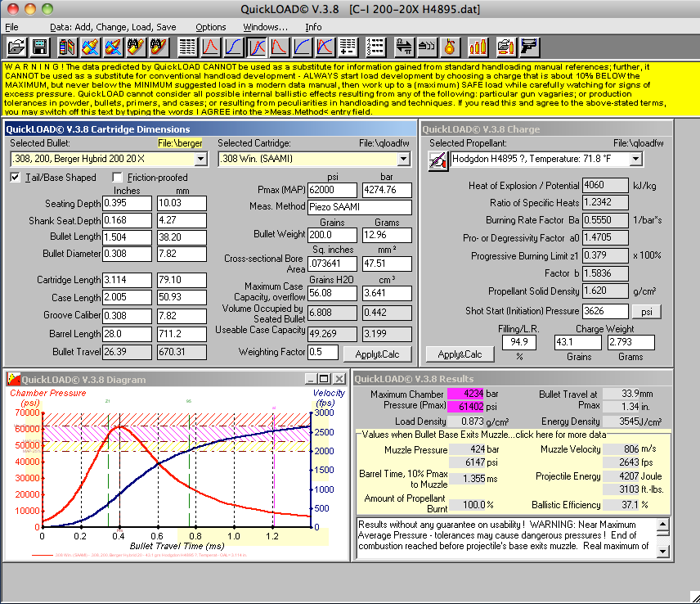Open the Options menu
Viewport: 700px width, 604px height.
(x=211, y=27)
